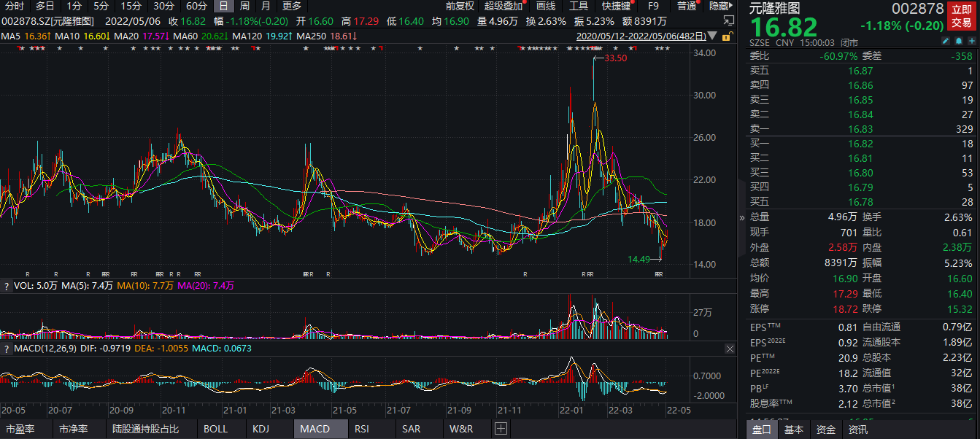Viewport: 980px width, 439px height.
Task: Click the lock icon beside date range
Action: click(726, 36)
